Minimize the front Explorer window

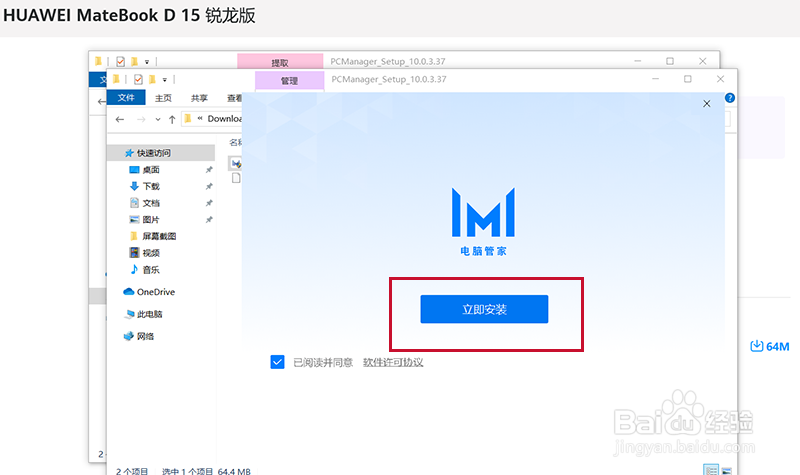[656, 79]
